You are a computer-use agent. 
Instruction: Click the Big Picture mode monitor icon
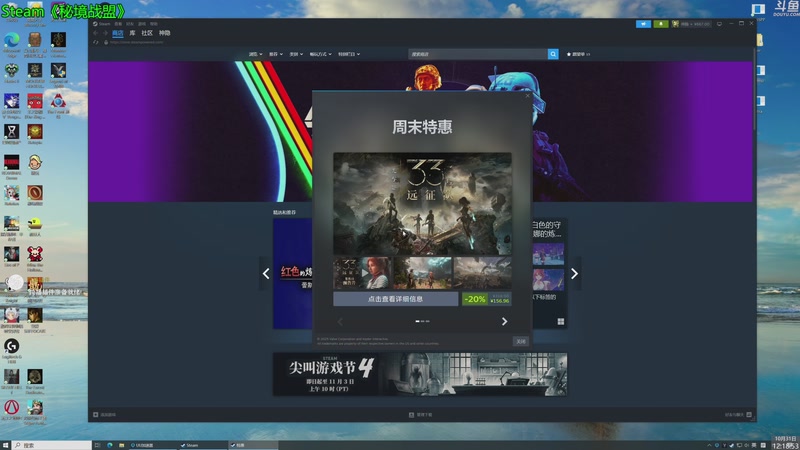[719, 24]
